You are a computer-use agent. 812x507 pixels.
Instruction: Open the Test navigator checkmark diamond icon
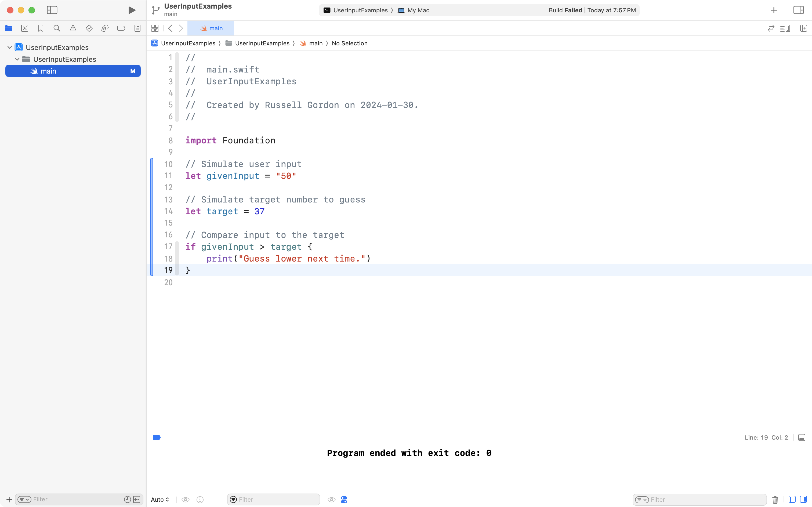coord(89,28)
